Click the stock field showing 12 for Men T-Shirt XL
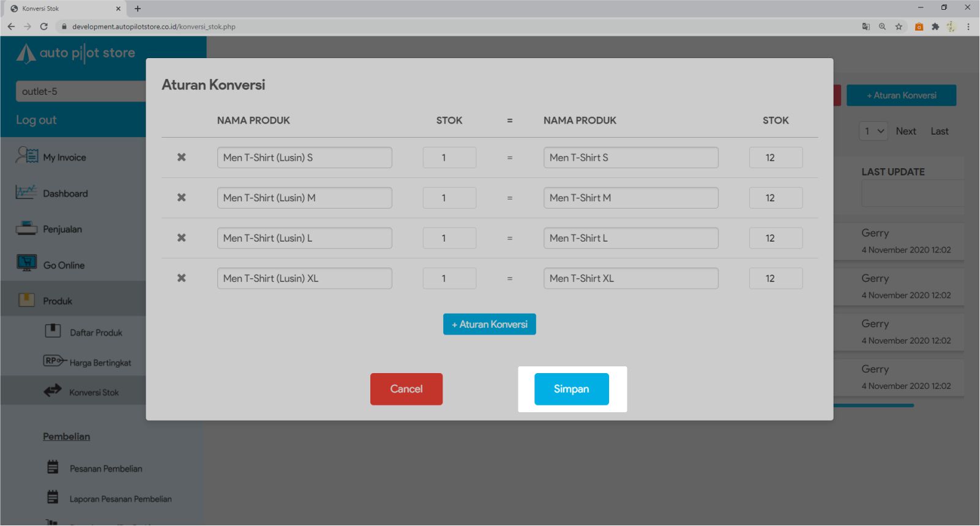Screen dimensions: 980x526 (x=775, y=278)
